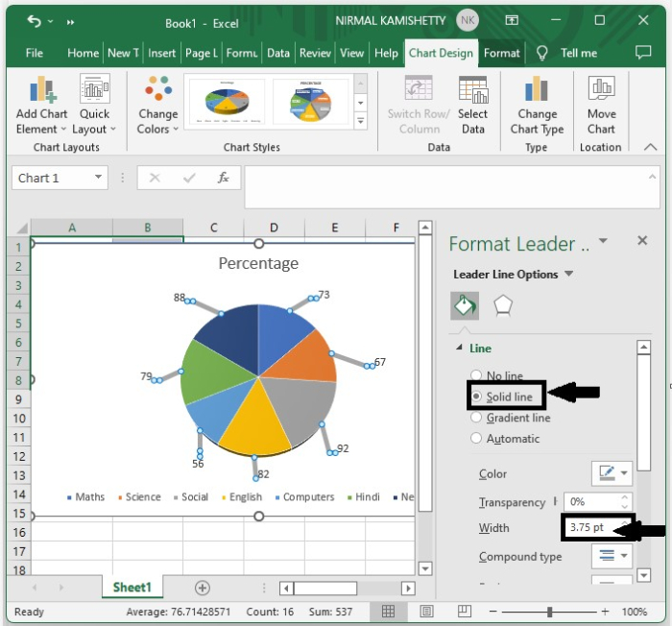Image resolution: width=672 pixels, height=626 pixels.
Task: Open the Undo history dropdown arrow
Action: 51,21
